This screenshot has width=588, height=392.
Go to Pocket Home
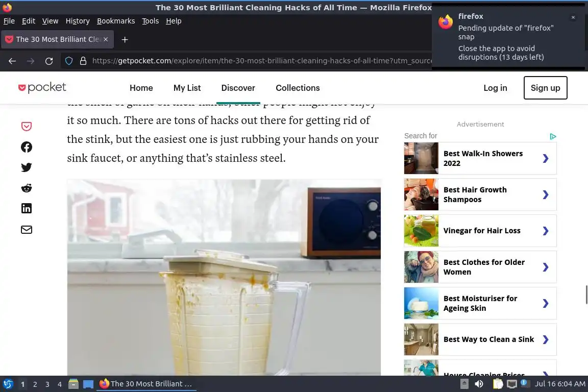[x=141, y=88]
